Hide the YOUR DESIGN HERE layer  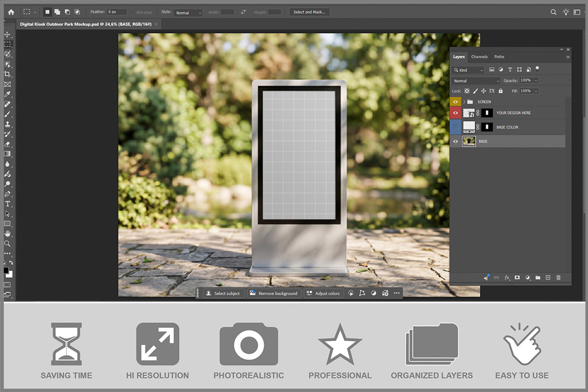456,113
